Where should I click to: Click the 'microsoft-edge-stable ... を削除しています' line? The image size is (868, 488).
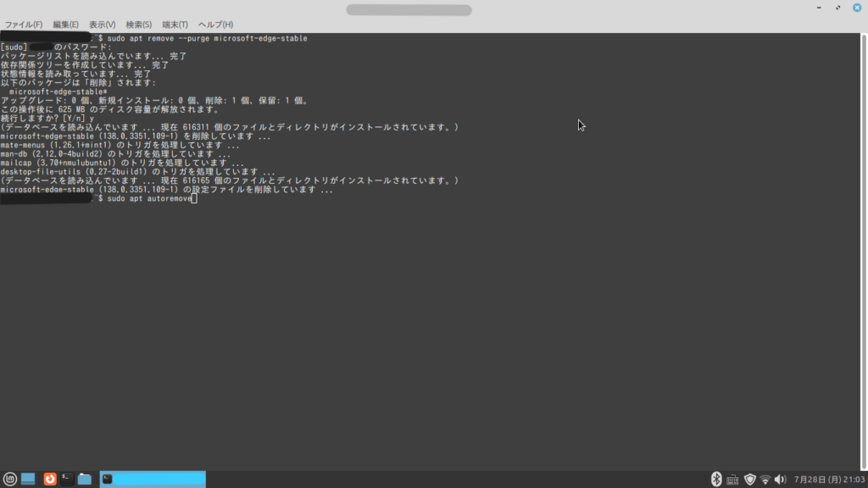click(136, 136)
